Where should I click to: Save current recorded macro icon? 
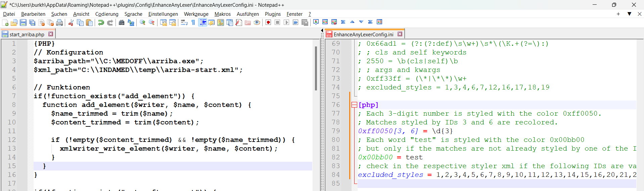(x=305, y=23)
